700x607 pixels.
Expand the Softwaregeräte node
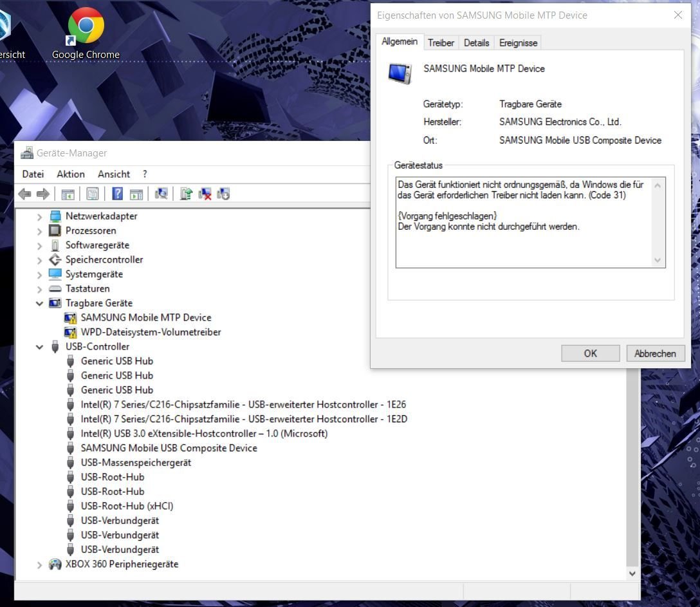(x=39, y=246)
